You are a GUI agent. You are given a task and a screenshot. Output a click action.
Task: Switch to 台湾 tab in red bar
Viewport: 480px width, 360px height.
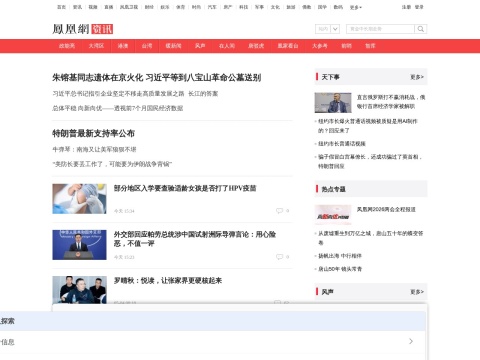[x=147, y=46]
